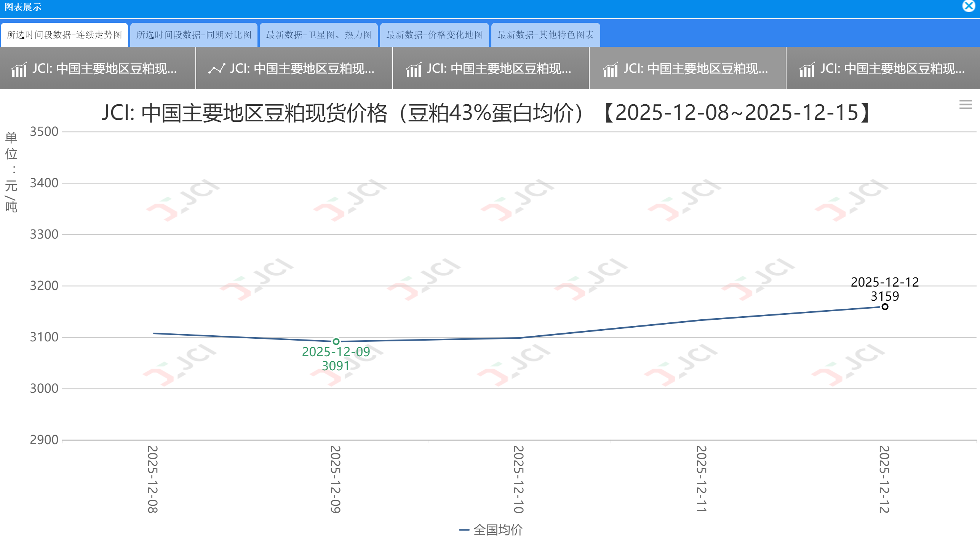Click the 2025-12-10 x-axis date label

tap(519, 479)
